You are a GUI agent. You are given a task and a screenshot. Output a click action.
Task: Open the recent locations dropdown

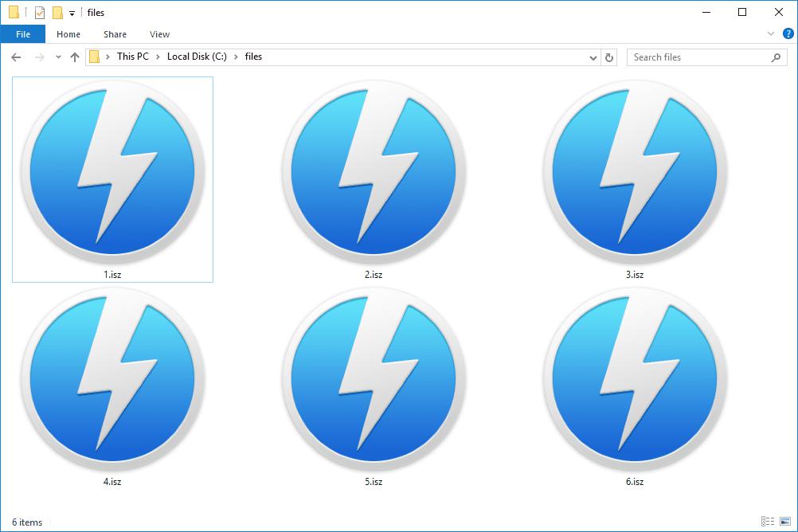58,57
